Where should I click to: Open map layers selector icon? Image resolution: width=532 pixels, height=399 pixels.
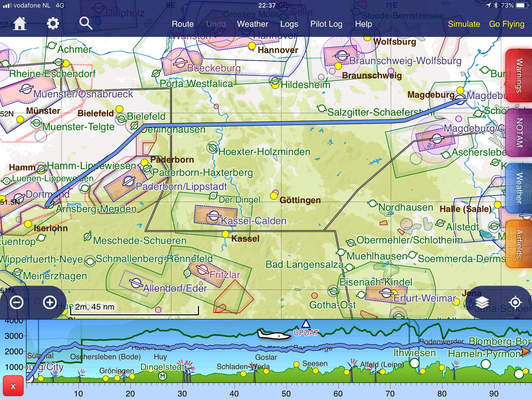pos(482,302)
